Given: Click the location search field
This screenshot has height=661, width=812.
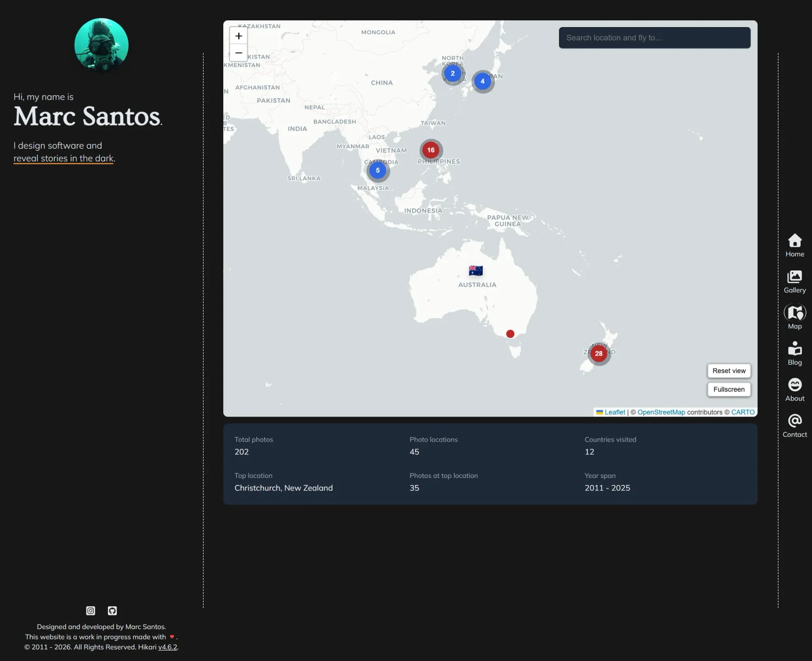Looking at the screenshot, I should (x=654, y=37).
